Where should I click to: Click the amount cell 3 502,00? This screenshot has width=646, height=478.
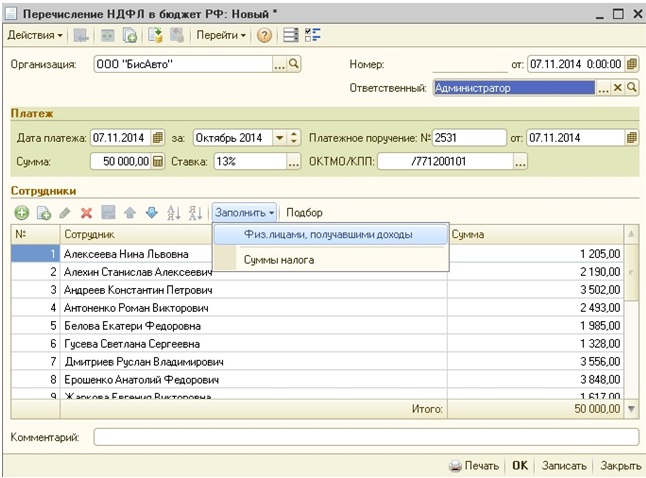pyautogui.click(x=536, y=290)
